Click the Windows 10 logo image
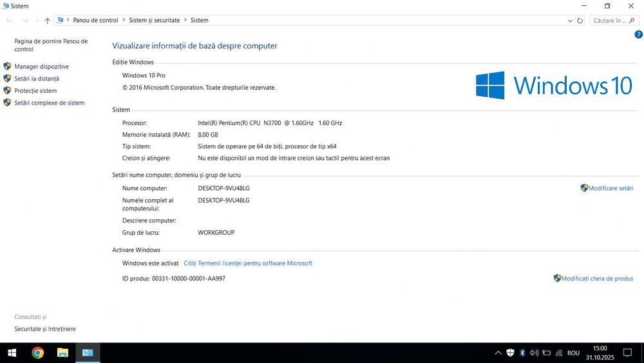This screenshot has width=644, height=363. pos(554,86)
